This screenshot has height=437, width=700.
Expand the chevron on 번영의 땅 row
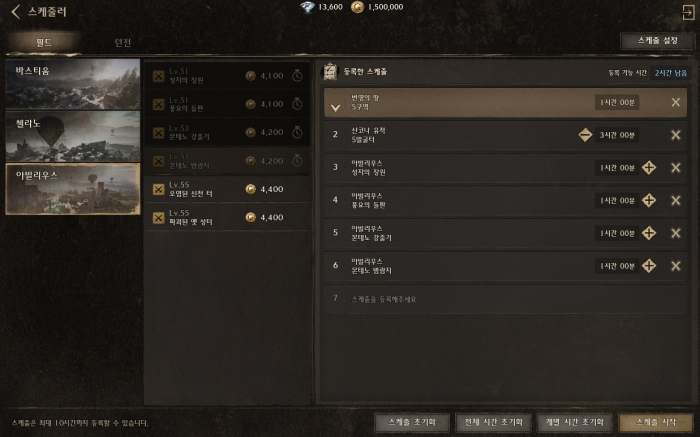(x=335, y=107)
